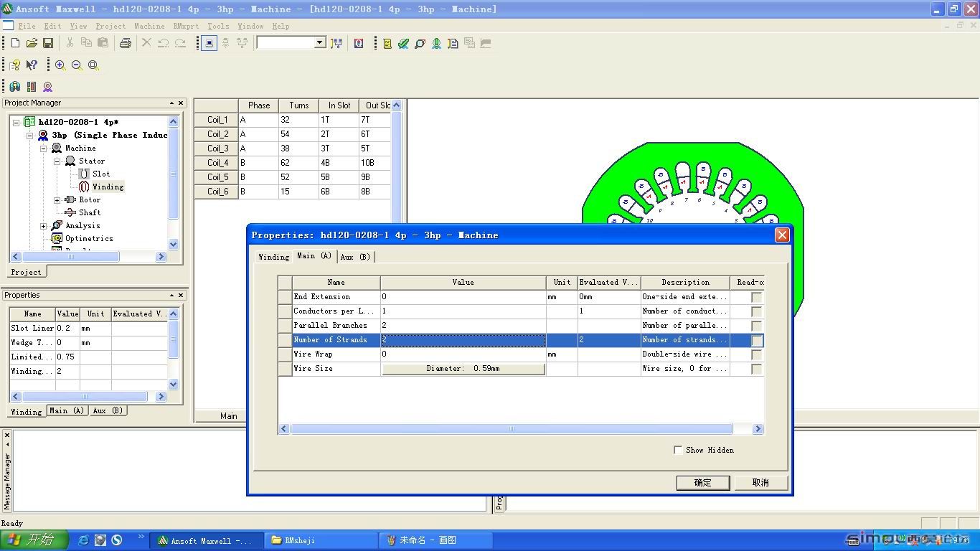The height and width of the screenshot is (551, 980).
Task: Switch to Aux (B) tab in Properties dialog
Action: (355, 257)
